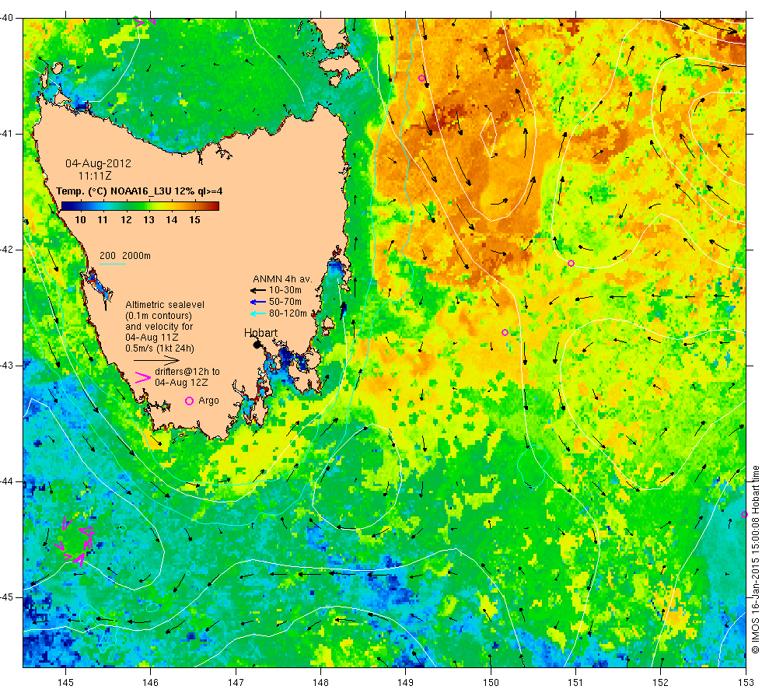Click the 0.5m/s (1kt 24h) text
Screen dimensions: 762x700
[x=159, y=348]
